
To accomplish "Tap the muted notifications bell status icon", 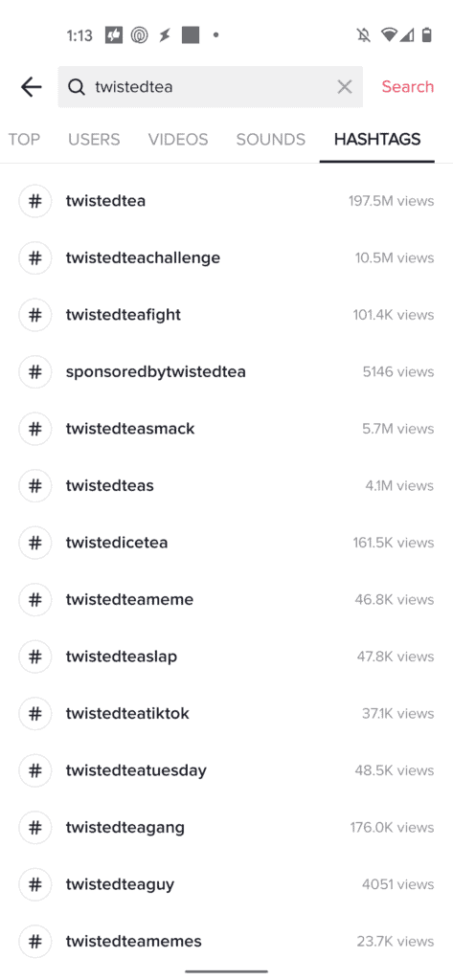I will [x=364, y=35].
